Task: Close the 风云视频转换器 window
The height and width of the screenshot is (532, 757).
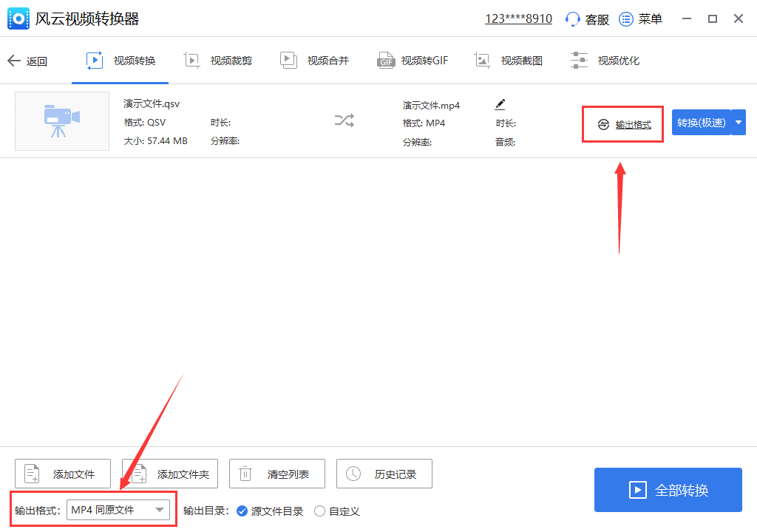Action: pos(739,18)
